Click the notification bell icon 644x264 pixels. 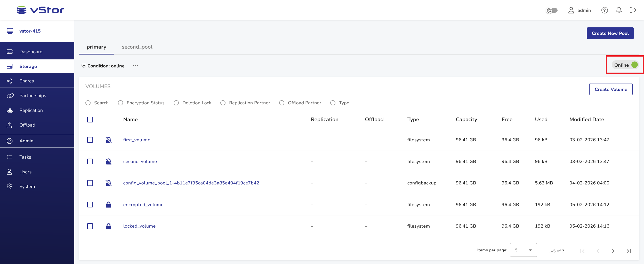click(618, 10)
